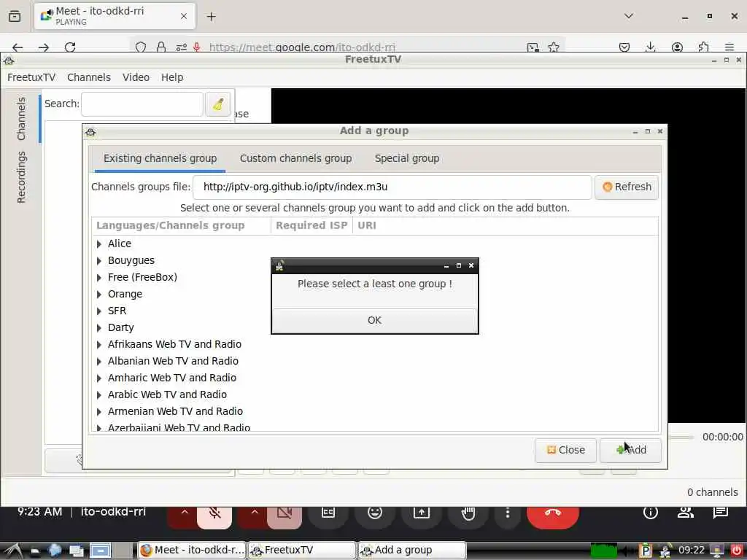
Task: Reload the Meet page
Action: pos(70,47)
